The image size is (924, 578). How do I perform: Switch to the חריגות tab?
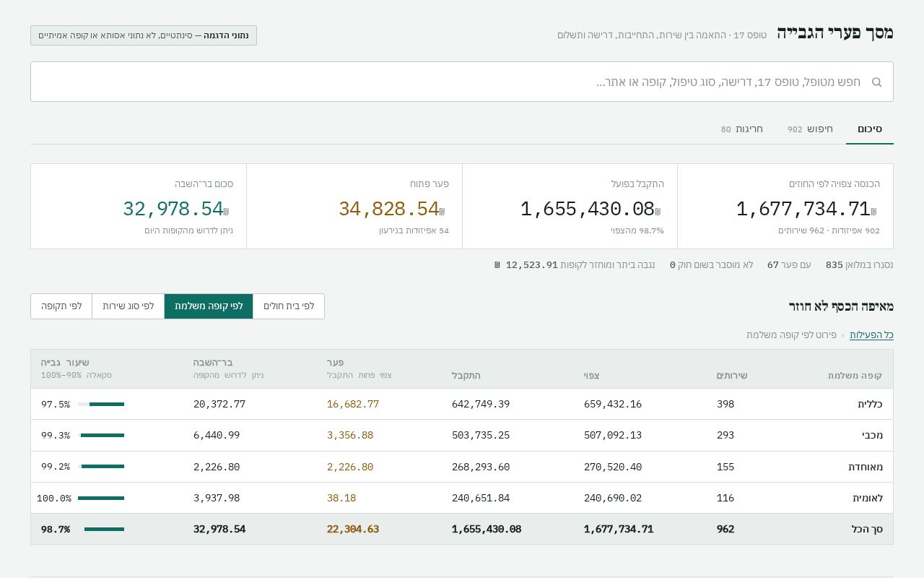point(742,129)
